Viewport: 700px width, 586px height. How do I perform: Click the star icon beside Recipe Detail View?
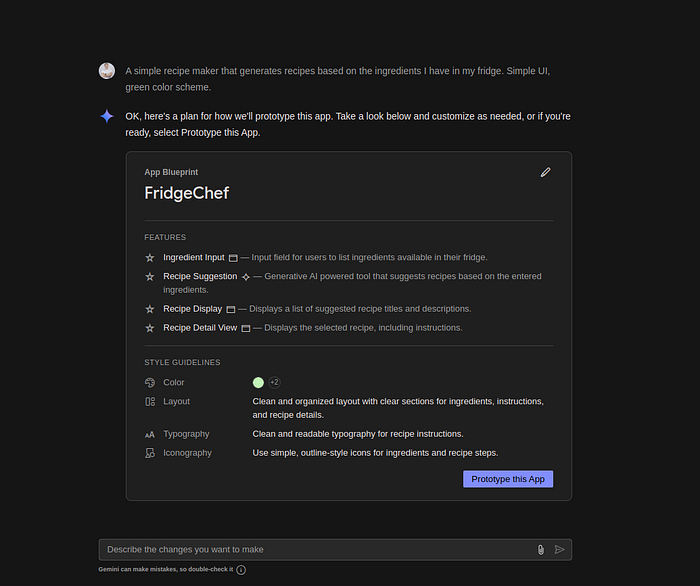click(x=150, y=328)
